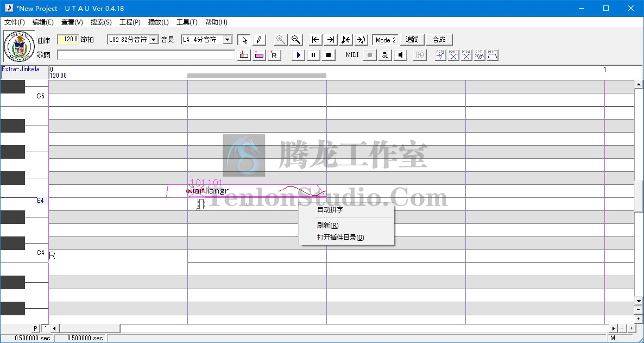Open the 帮助(H) menu
Image resolution: width=644 pixels, height=343 pixels.
pyautogui.click(x=216, y=22)
